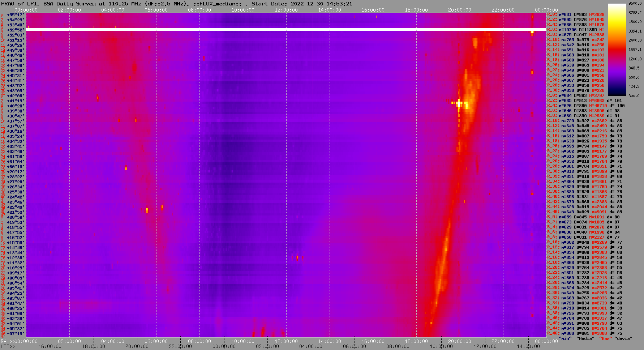Select the +42°08' declination label
Image resolution: width=644 pixels, height=350 pixels.
[x=16, y=96]
